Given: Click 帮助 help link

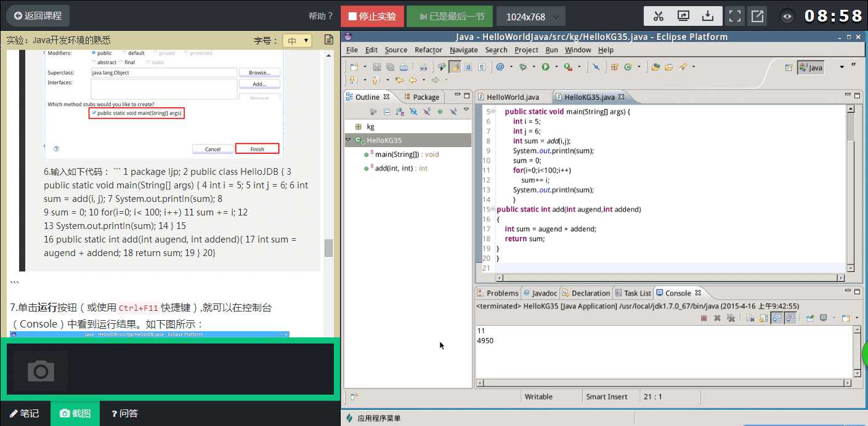Looking at the screenshot, I should tap(320, 16).
